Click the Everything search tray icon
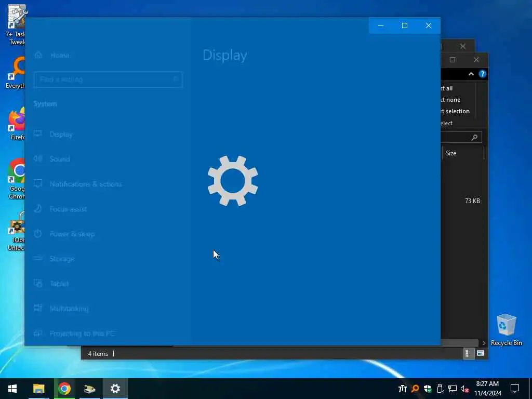This screenshot has height=399, width=532. (x=415, y=389)
